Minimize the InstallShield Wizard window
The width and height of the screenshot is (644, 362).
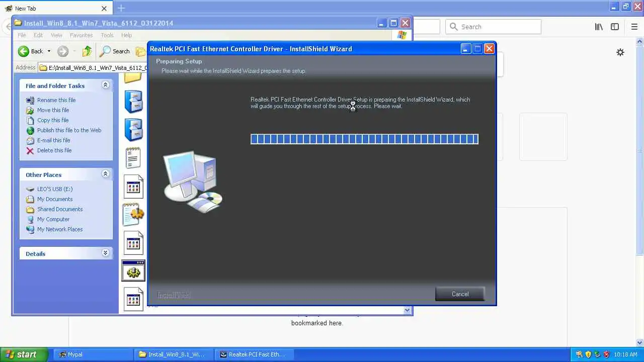tap(465, 49)
